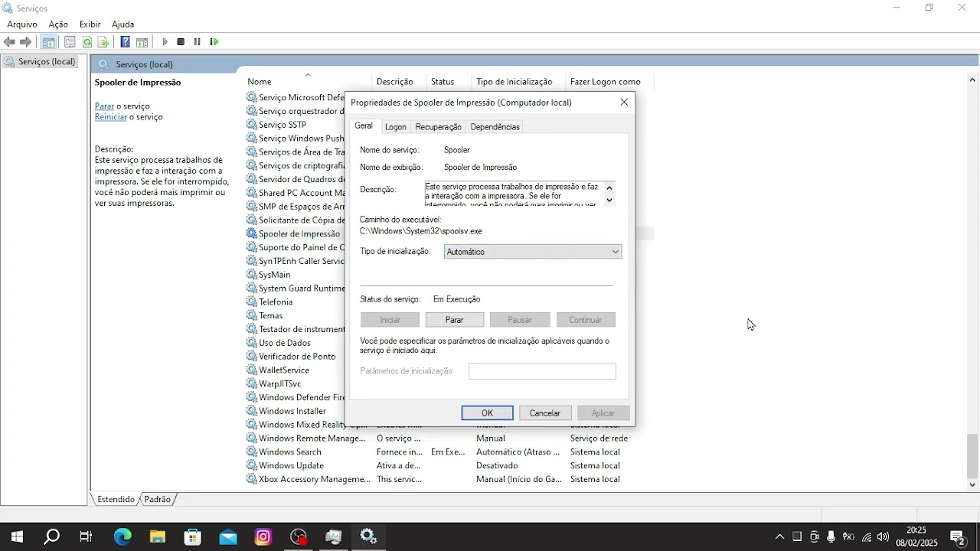The image size is (980, 551).
Task: Click the Parar o serviço link
Action: pos(105,106)
